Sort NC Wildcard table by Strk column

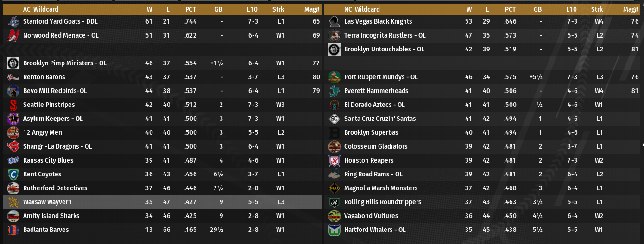point(597,9)
